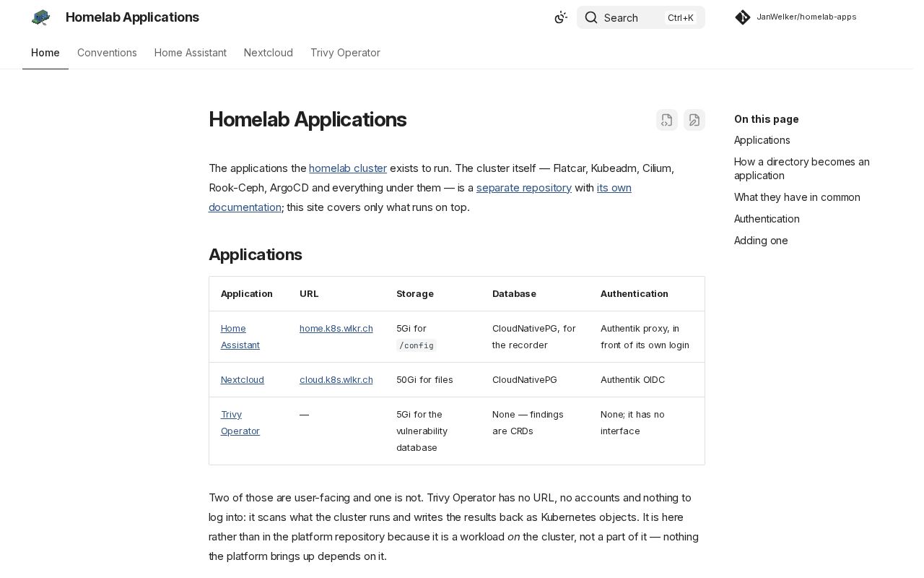Toggle the light/dark theme icon
Viewport: 924px width, 578px height.
pos(561,17)
